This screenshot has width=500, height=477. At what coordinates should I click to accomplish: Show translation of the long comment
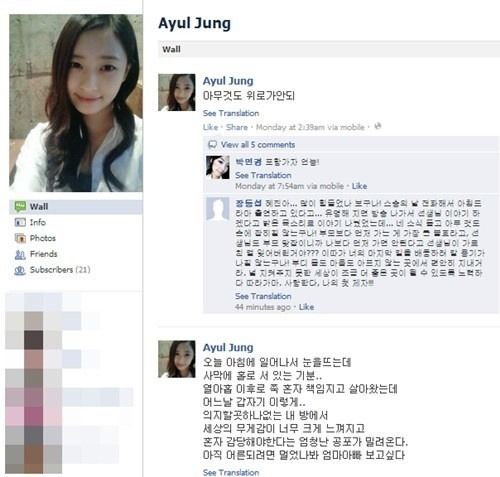[263, 296]
